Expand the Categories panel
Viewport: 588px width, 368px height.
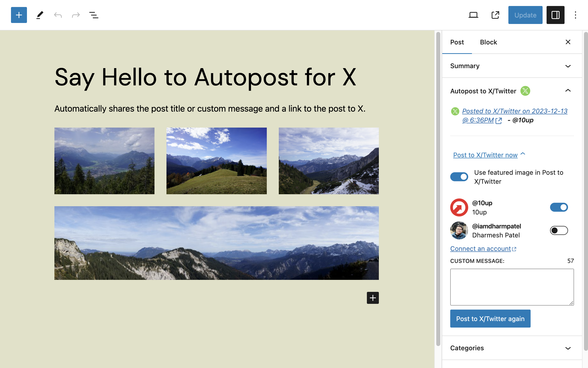point(512,348)
